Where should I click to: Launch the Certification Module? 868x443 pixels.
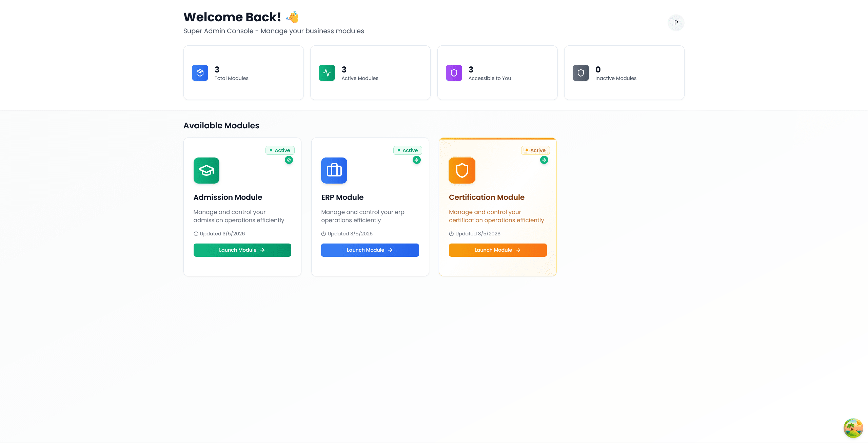tap(498, 250)
